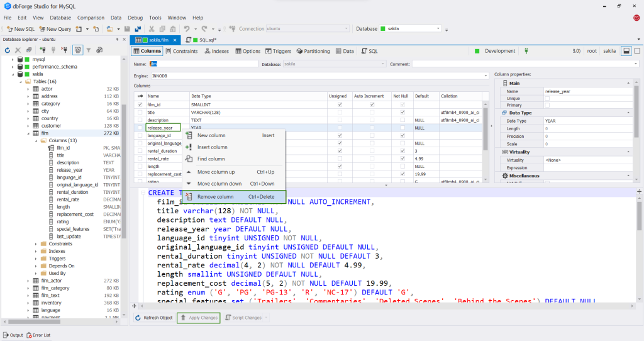The height and width of the screenshot is (341, 644).
Task: Click the filter funnel icon in Database Explorer
Action: point(88,50)
